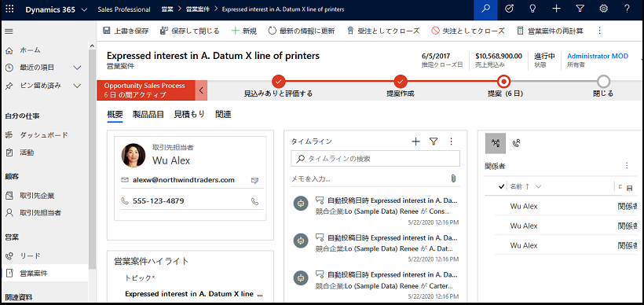This screenshot has width=644, height=305.
Task: Click the quick create plus icon
Action: coord(556,9)
